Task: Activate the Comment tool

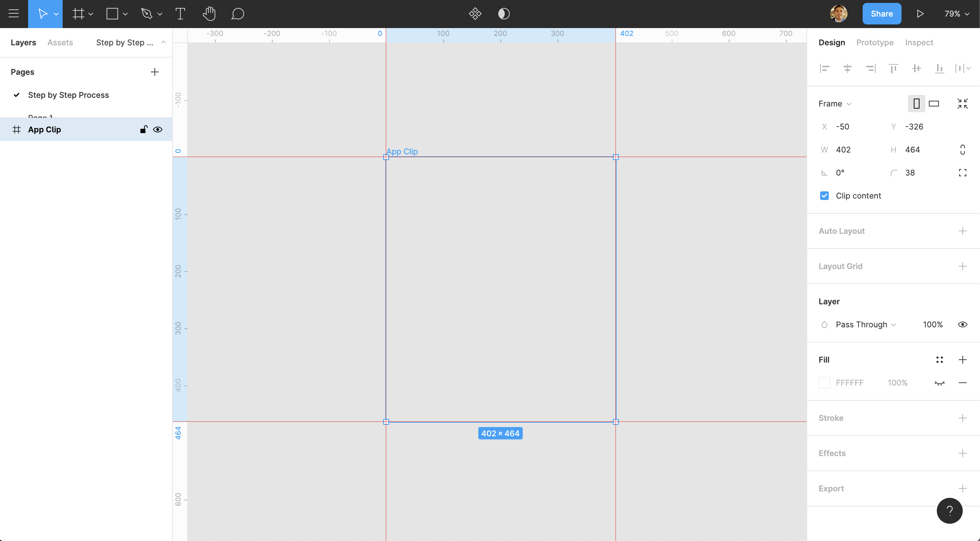Action: tap(237, 14)
